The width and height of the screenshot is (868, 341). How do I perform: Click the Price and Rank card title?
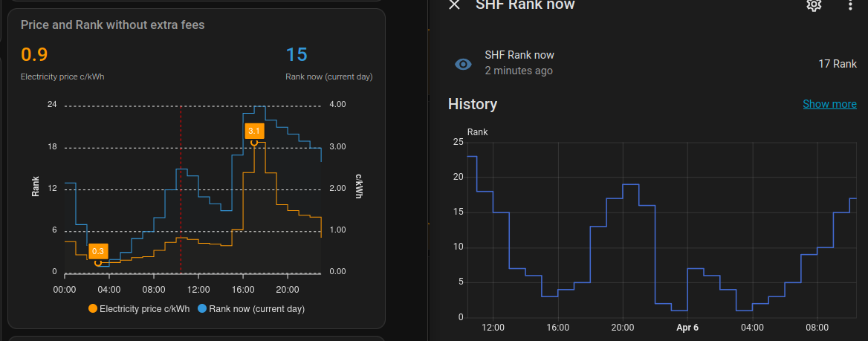(x=112, y=25)
